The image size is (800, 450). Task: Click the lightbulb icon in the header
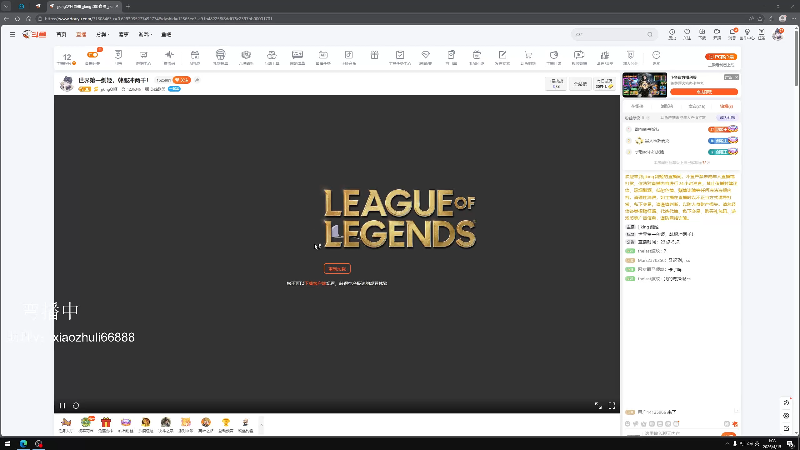pos(747,32)
